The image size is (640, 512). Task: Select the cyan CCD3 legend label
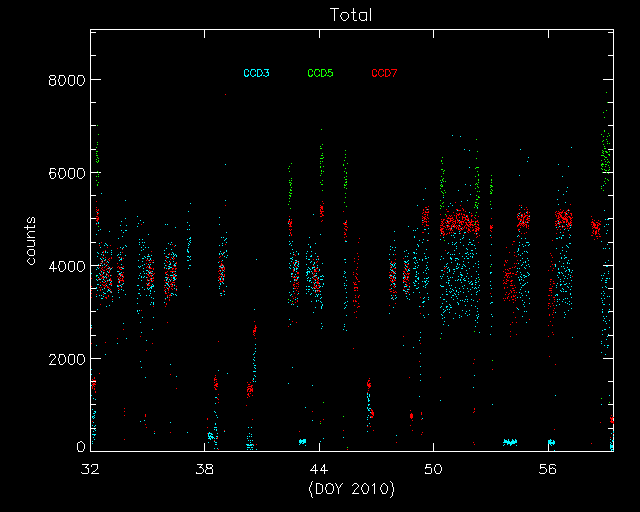(256, 73)
